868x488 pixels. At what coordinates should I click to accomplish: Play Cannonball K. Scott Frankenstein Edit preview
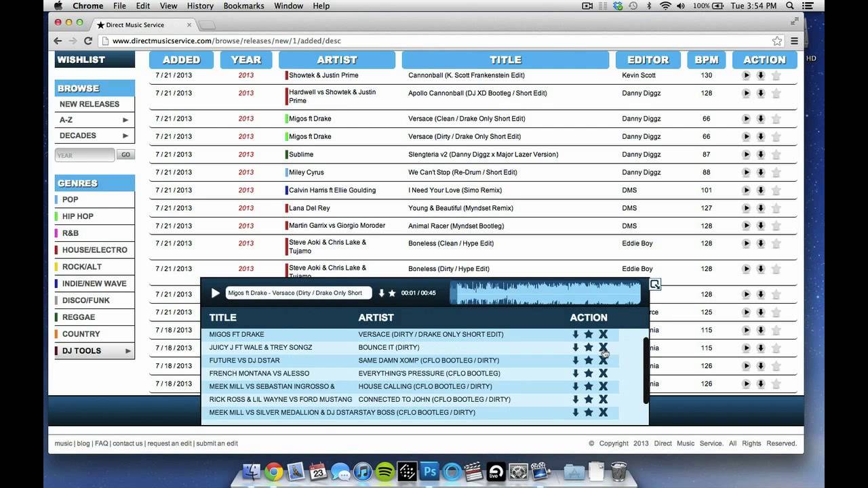point(746,75)
